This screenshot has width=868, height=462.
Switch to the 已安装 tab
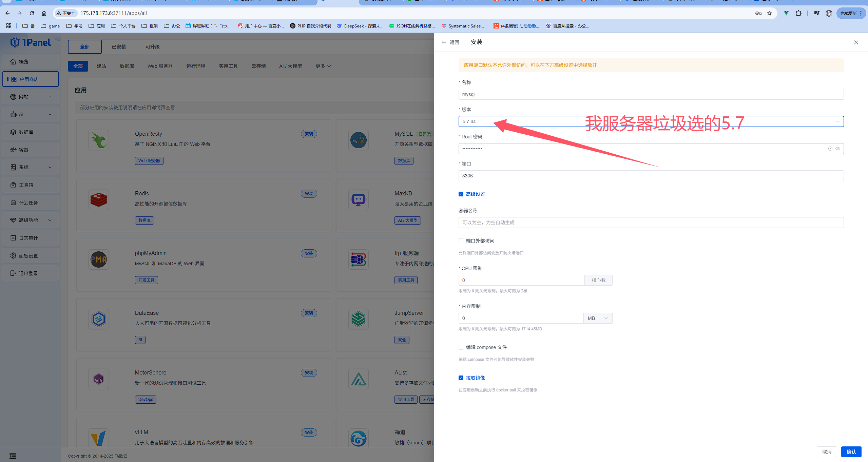pos(119,47)
